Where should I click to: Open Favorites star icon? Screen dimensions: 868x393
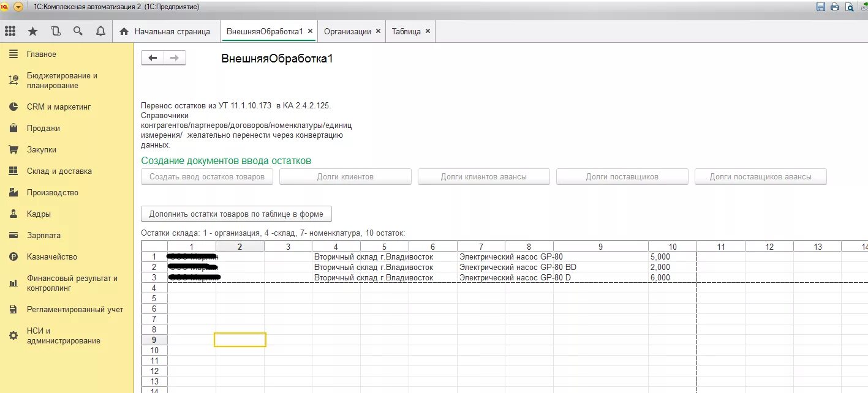[x=32, y=31]
